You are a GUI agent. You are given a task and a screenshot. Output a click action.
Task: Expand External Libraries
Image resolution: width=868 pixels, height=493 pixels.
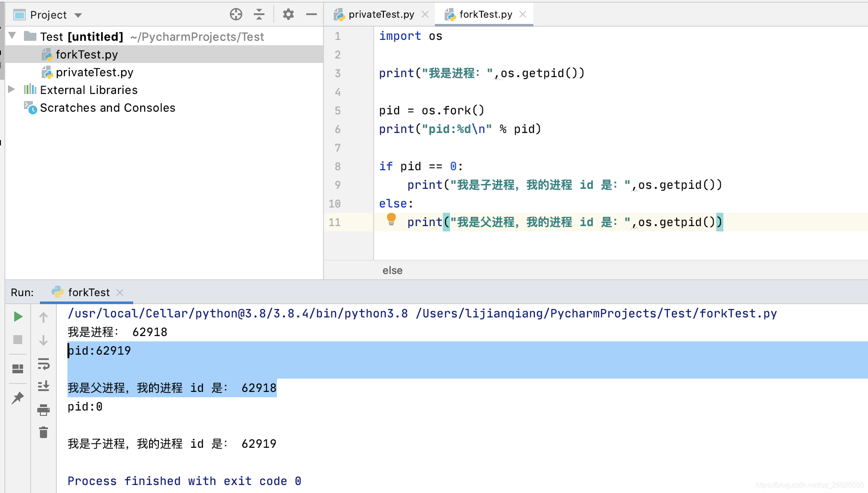(x=12, y=90)
